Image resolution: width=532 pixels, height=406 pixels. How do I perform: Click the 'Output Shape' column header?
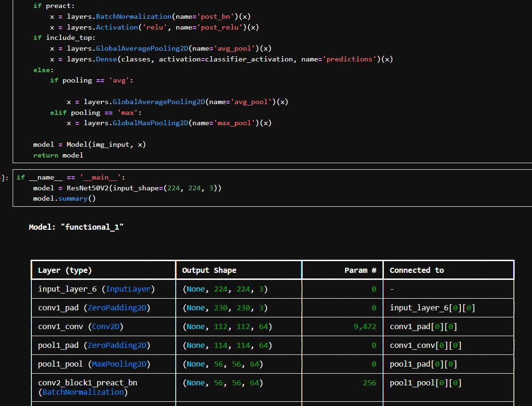point(239,270)
